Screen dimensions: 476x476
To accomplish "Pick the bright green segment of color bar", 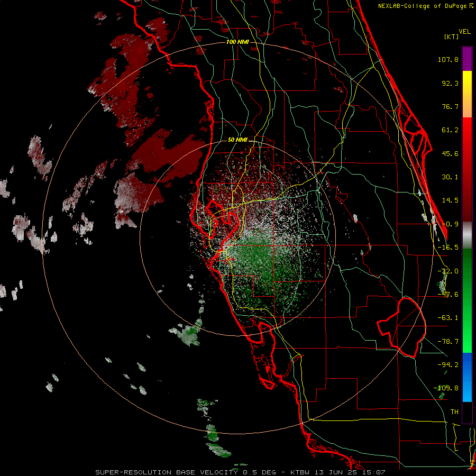I will [467, 300].
